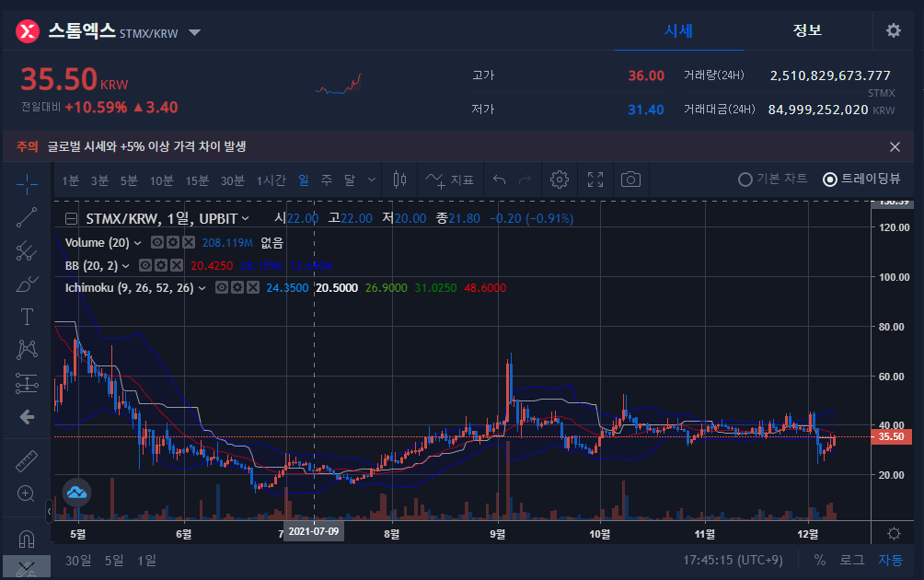Redo the chart action
The height and width of the screenshot is (580, 924).
526,180
